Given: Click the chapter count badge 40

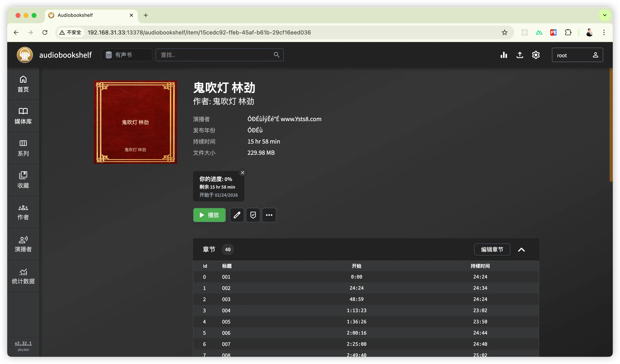Looking at the screenshot, I should click(228, 249).
